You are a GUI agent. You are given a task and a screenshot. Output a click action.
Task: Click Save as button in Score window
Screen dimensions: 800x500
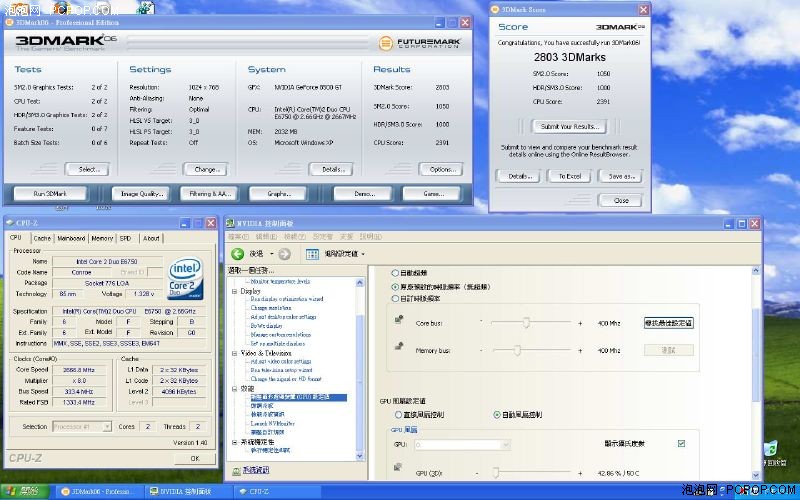tap(621, 176)
